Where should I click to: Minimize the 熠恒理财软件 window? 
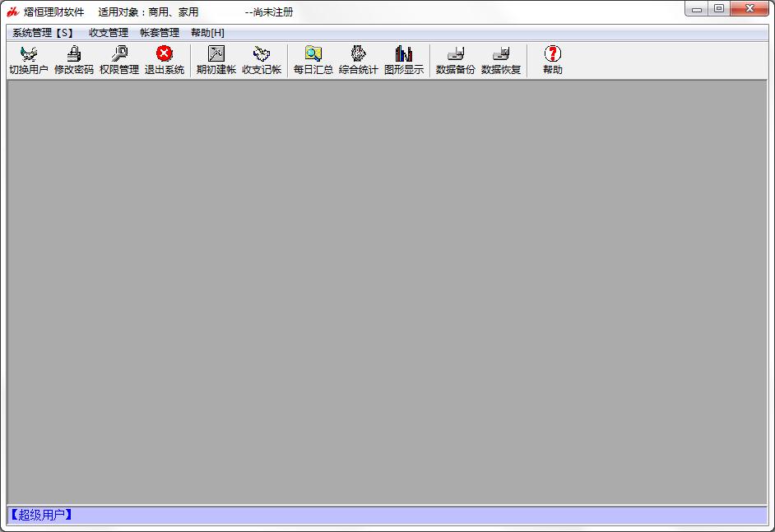click(x=697, y=9)
